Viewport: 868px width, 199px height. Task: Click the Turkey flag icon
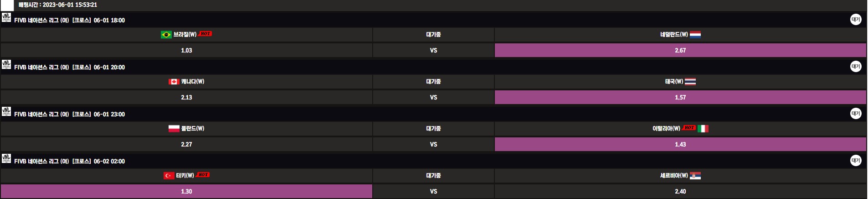coord(169,176)
